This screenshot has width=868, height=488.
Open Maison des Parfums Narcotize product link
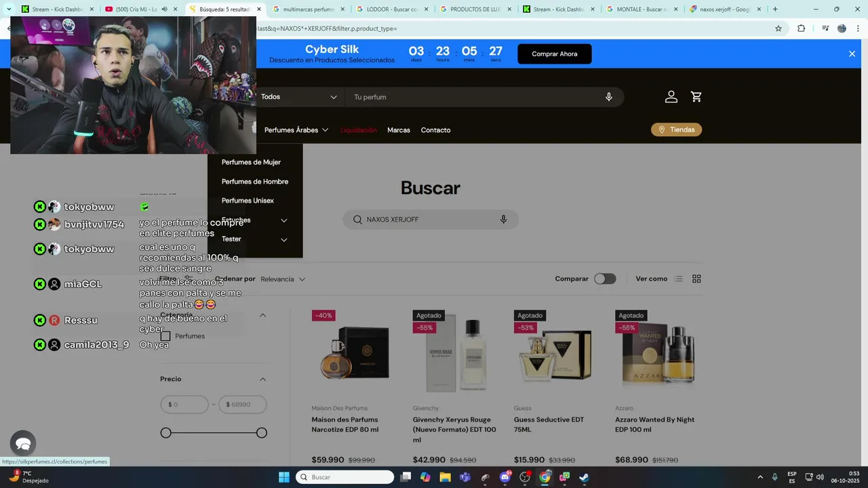pos(345,424)
